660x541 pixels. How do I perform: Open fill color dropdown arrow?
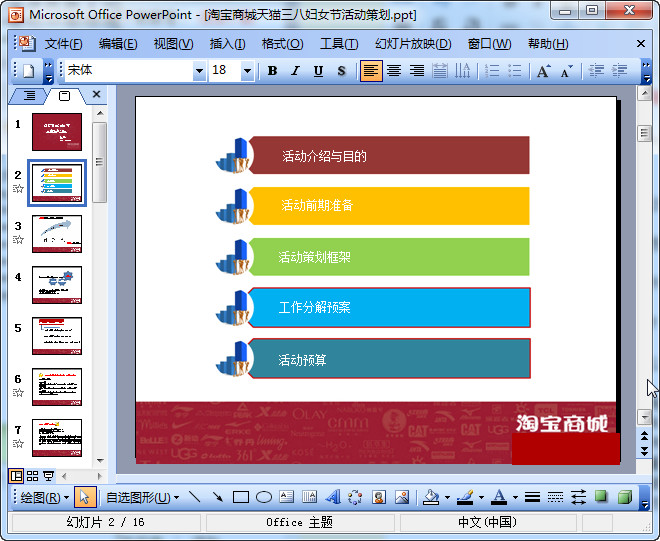tap(447, 497)
